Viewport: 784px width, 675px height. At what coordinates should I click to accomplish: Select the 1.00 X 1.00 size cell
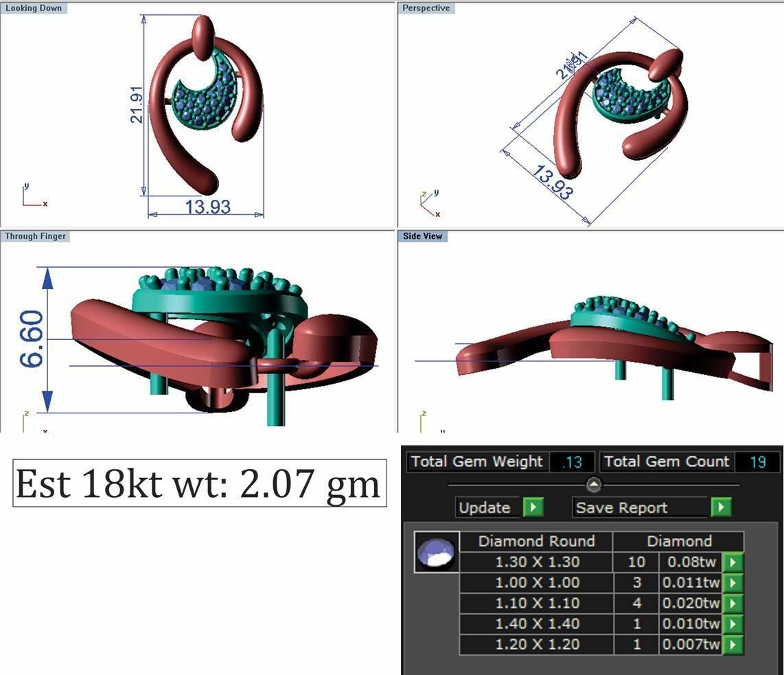536,582
